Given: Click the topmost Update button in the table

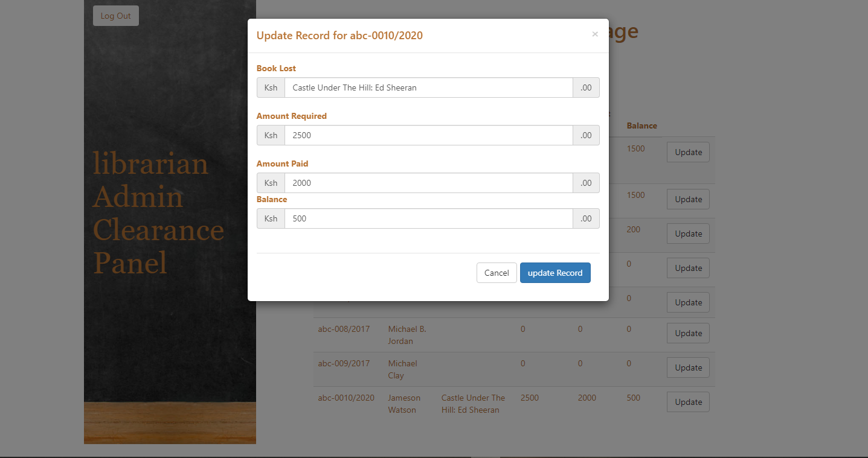Looking at the screenshot, I should point(687,152).
